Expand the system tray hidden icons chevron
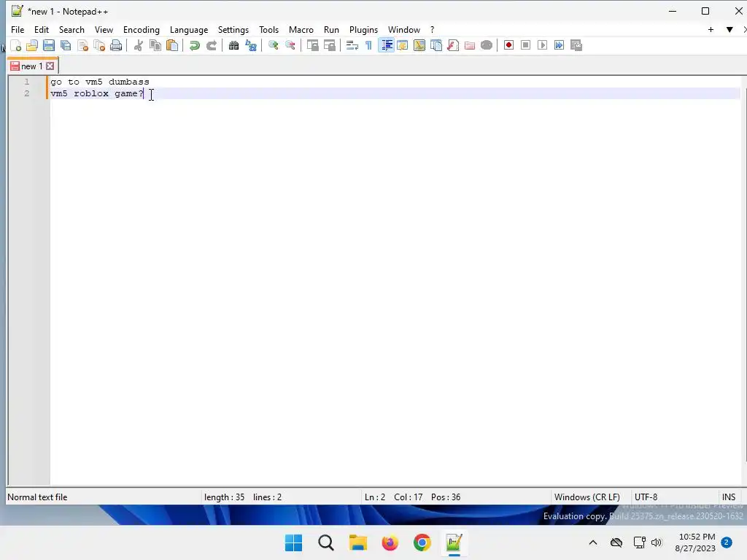Screen dimensions: 747x560 click(x=593, y=542)
